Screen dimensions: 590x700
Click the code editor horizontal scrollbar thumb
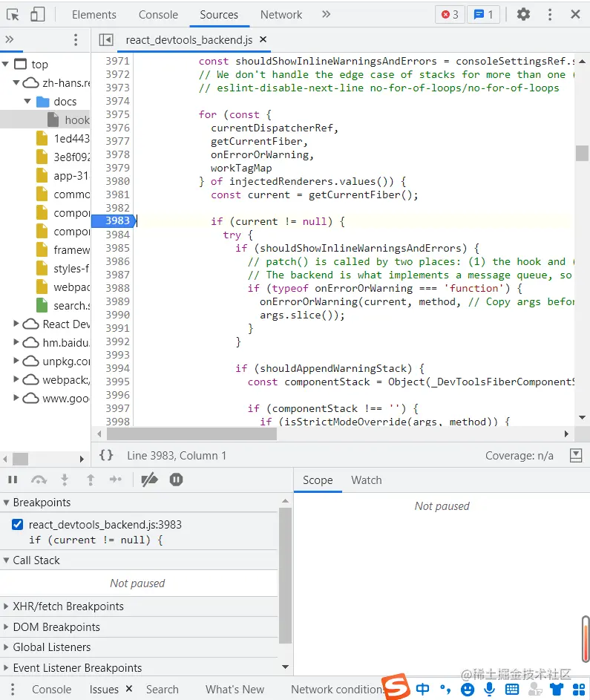pos(192,434)
